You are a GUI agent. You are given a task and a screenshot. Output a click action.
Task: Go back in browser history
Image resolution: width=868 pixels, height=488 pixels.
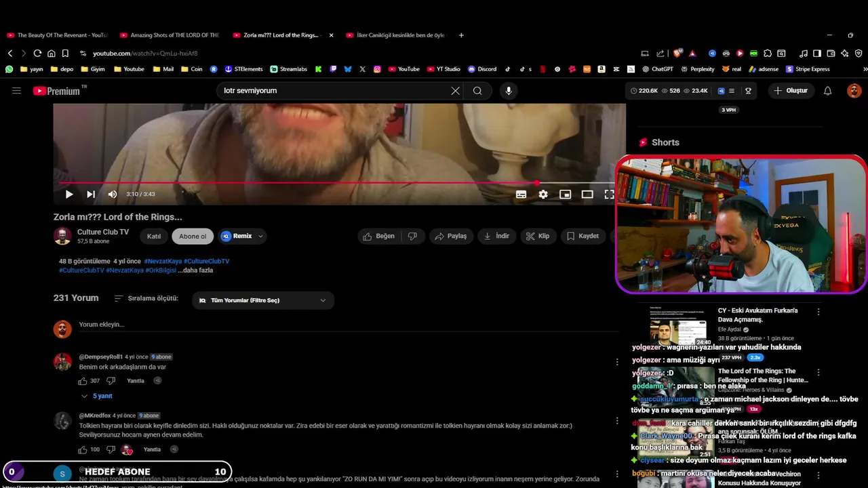tap(9, 54)
